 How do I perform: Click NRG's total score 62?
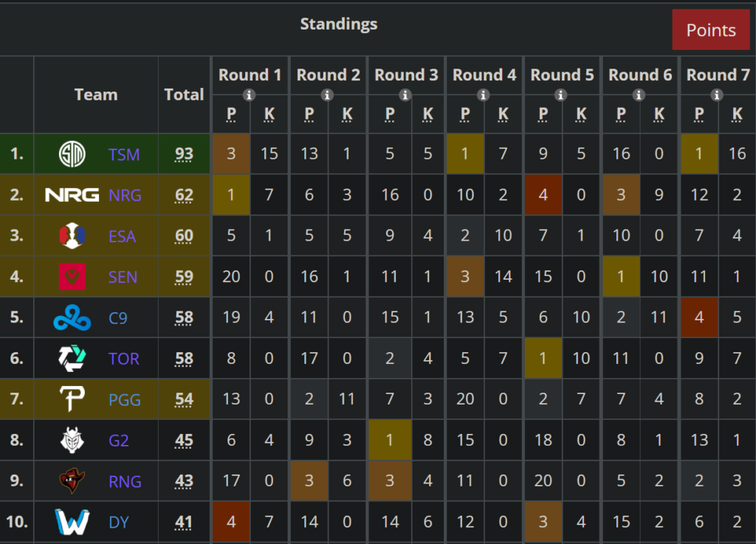(184, 195)
